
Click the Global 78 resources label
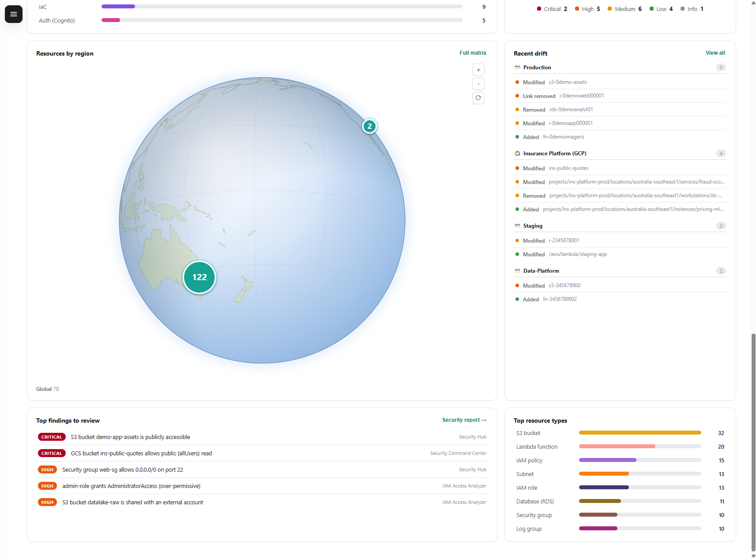47,389
